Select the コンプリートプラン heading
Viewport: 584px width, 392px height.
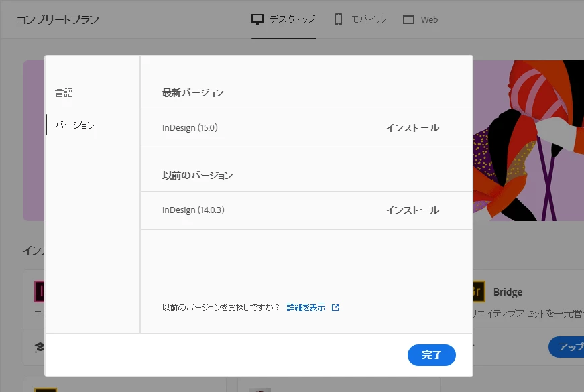58,19
